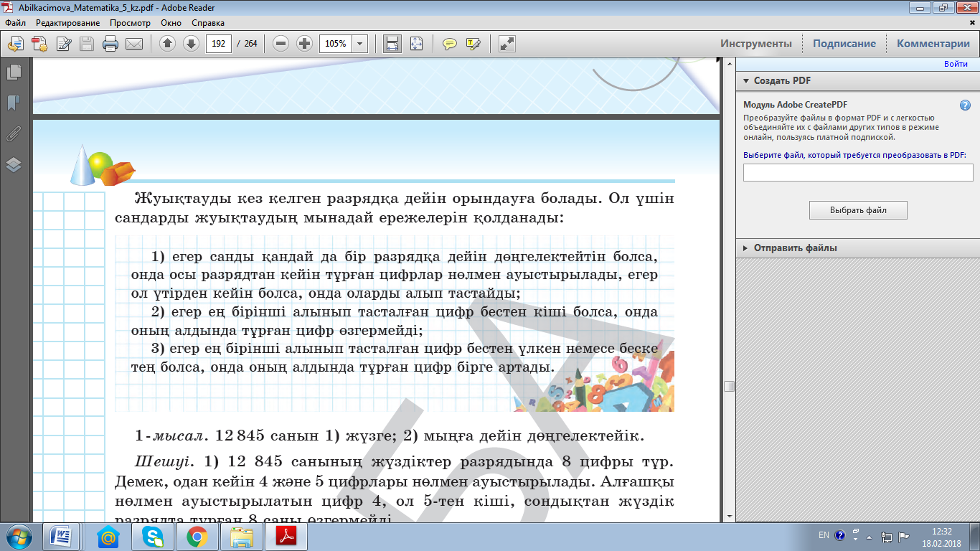Click the document scrollbar down arrow
Screen dimensions: 980x551
[x=729, y=516]
